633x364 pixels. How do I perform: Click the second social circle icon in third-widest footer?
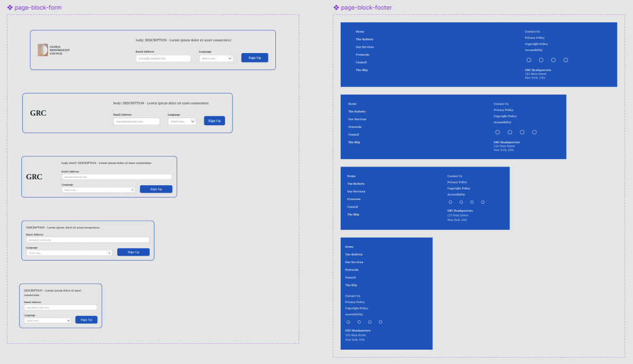tap(461, 202)
